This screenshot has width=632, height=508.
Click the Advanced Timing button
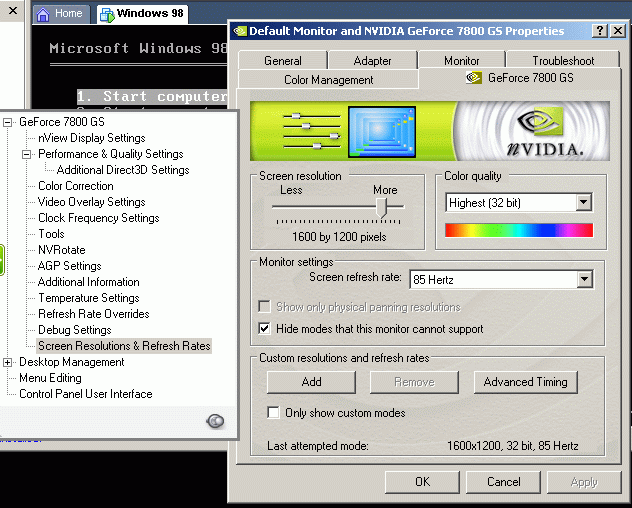(x=525, y=382)
